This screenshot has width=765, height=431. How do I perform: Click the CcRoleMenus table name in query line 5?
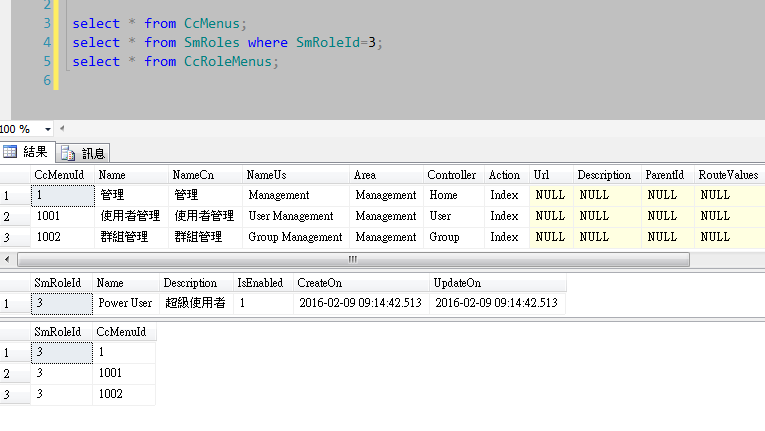[227, 62]
